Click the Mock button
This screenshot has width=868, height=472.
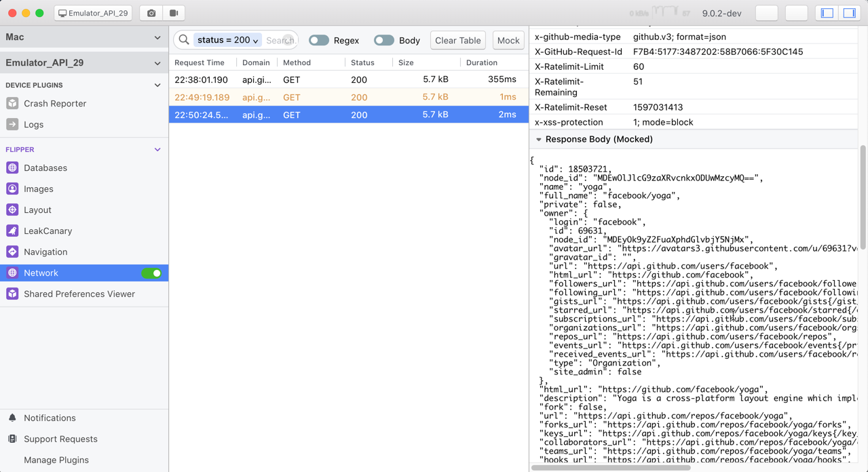pos(508,41)
